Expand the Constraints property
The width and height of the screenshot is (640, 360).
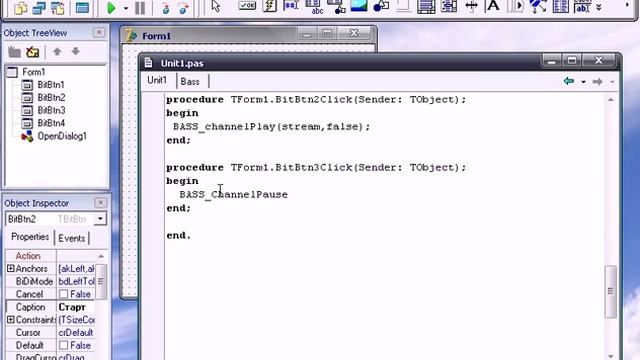tap(11, 320)
